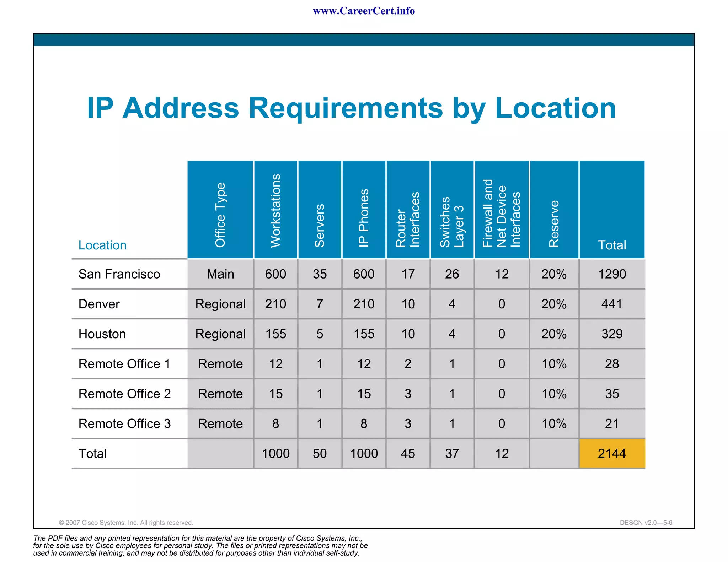
Task: Select the Servers column header
Action: pos(320,210)
